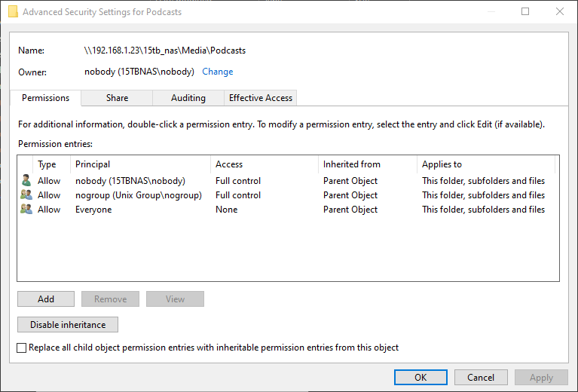
Task: Close the Advanced Security Settings dialog
Action: point(560,11)
